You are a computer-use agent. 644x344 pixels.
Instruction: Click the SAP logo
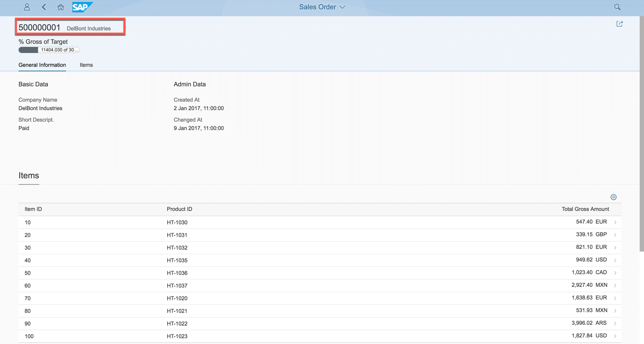pyautogui.click(x=82, y=7)
